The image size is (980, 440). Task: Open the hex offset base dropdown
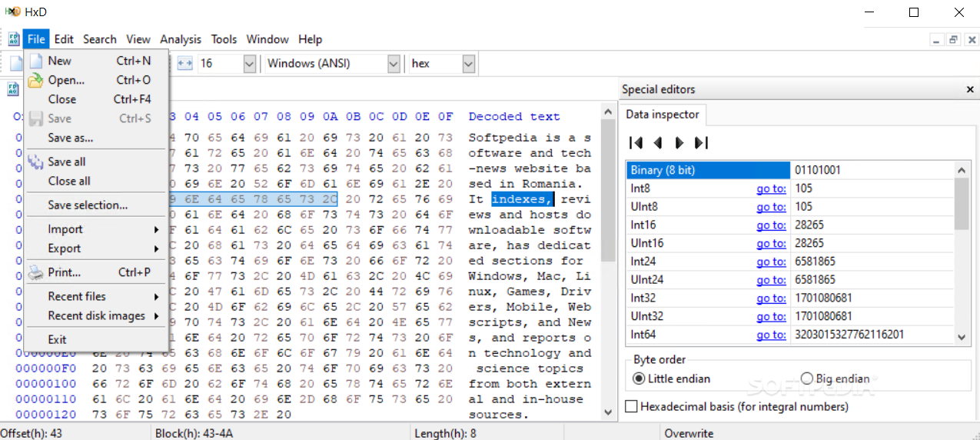tap(469, 64)
